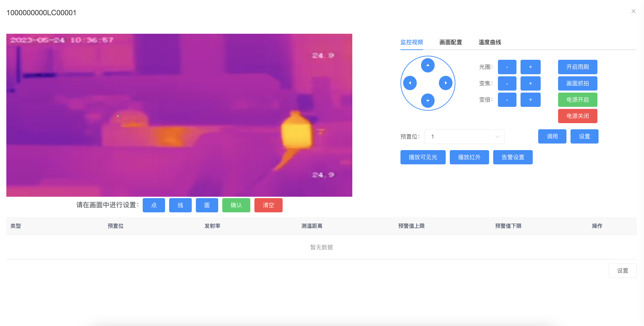Click the 测温距离 column header
644x326 pixels.
click(312, 226)
